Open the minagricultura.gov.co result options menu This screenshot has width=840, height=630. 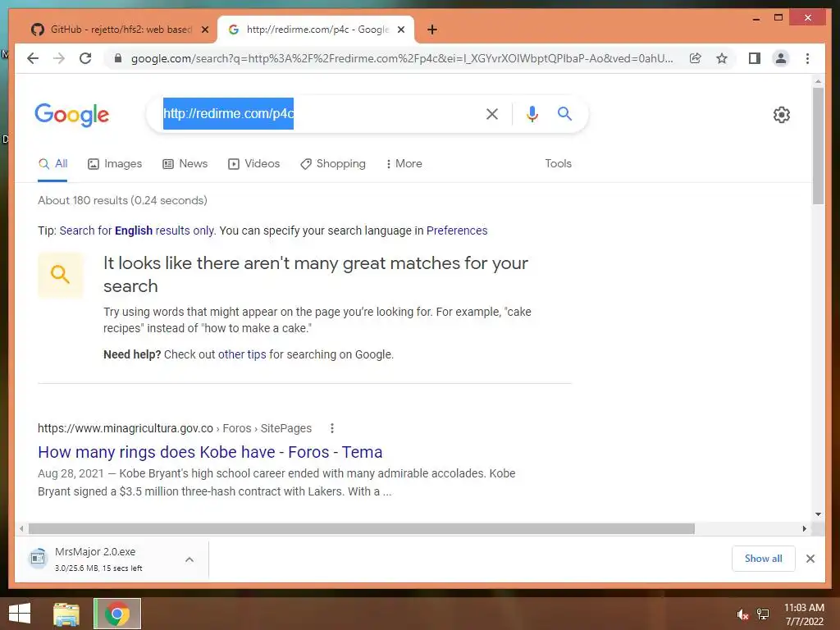(332, 428)
